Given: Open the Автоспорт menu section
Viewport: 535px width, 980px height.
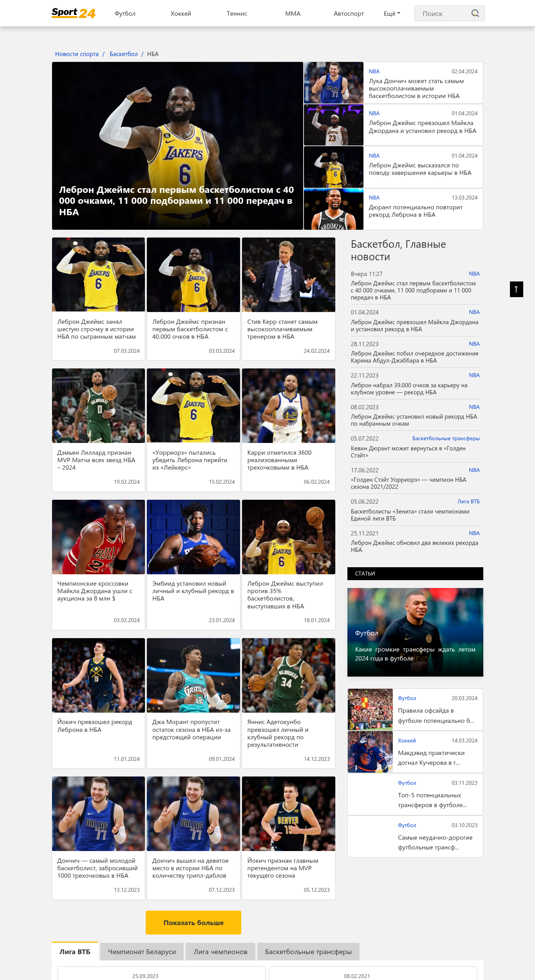Looking at the screenshot, I should click(x=348, y=13).
